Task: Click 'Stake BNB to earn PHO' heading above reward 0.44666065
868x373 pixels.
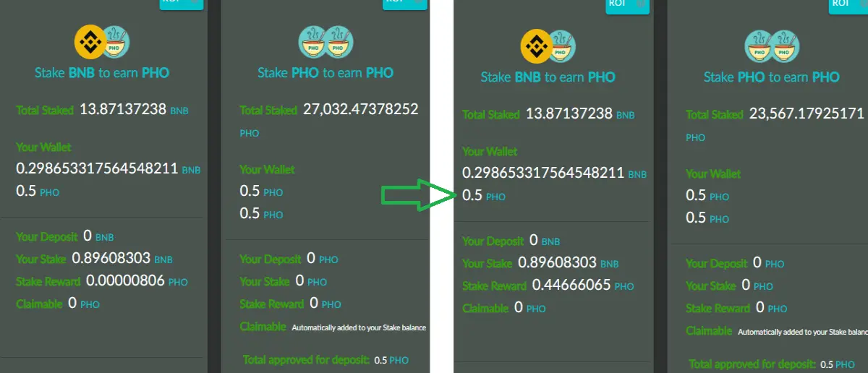Action: click(548, 77)
